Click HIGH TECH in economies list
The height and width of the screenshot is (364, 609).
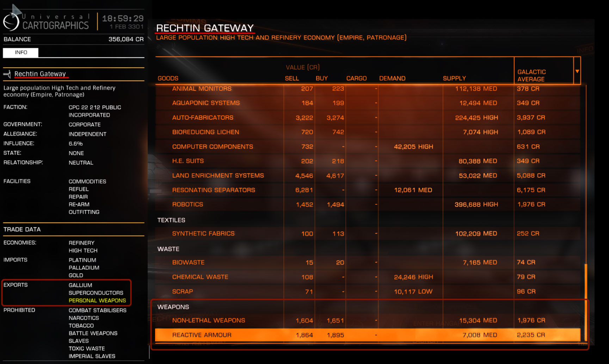coord(83,251)
